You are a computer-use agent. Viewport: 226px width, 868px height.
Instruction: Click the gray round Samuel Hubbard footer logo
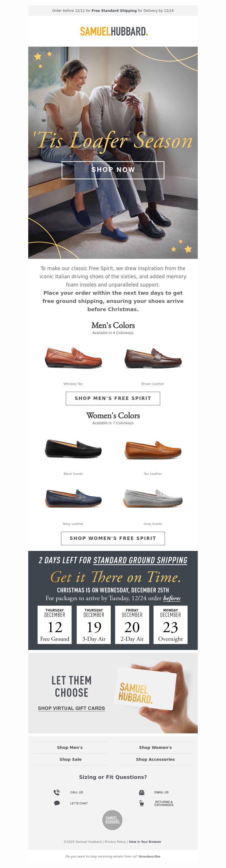tap(112, 820)
